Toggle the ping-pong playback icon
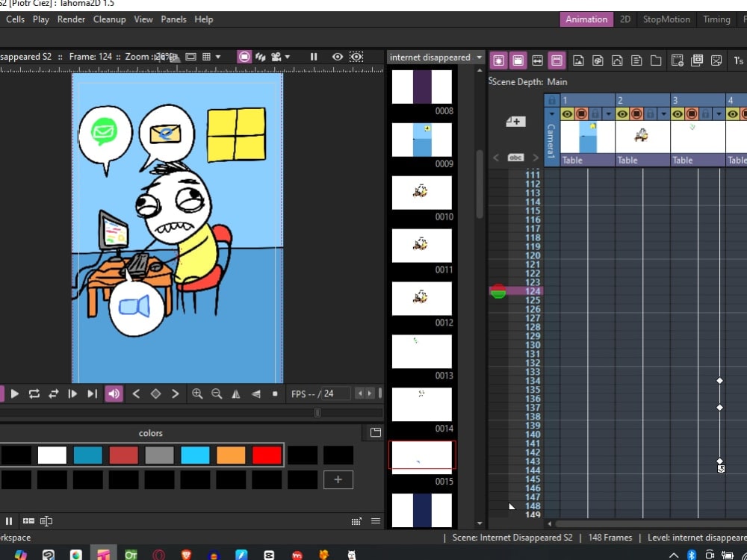This screenshot has height=560, width=747. [x=53, y=393]
